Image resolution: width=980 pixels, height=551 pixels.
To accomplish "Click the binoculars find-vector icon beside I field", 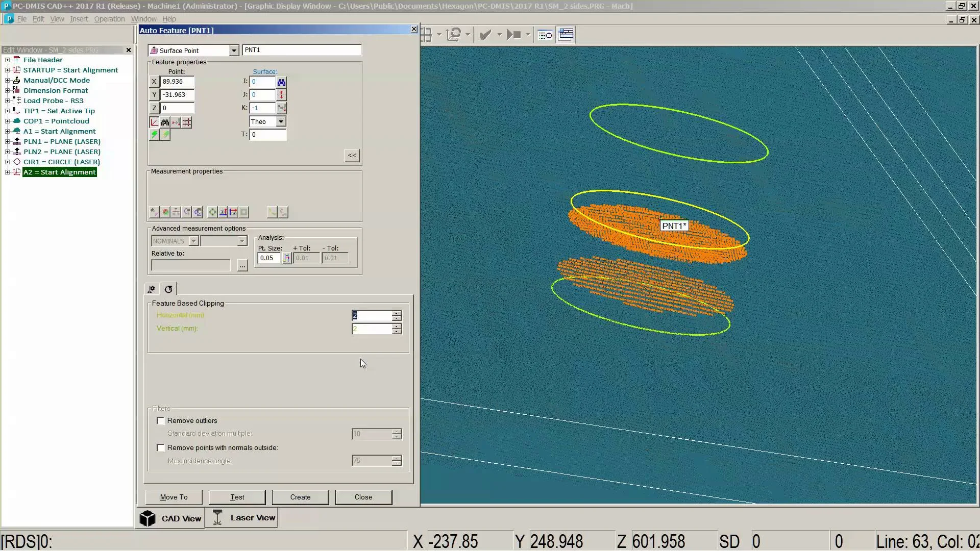I will click(281, 82).
